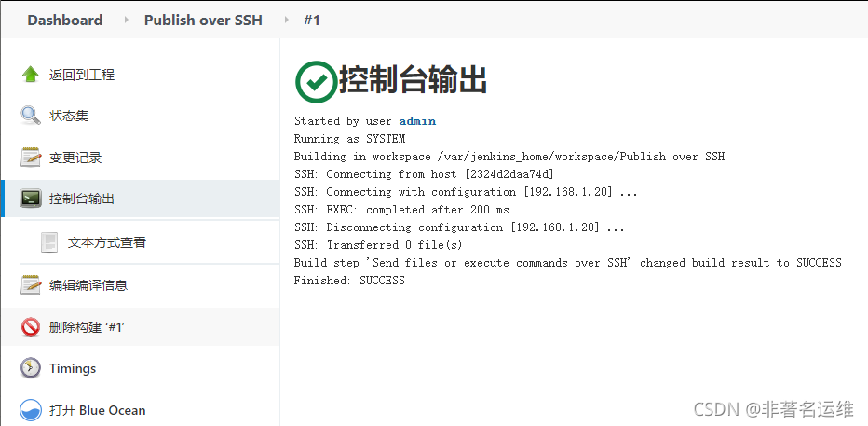Image resolution: width=868 pixels, height=426 pixels.
Task: Open the Timings sidebar link
Action: (x=73, y=368)
